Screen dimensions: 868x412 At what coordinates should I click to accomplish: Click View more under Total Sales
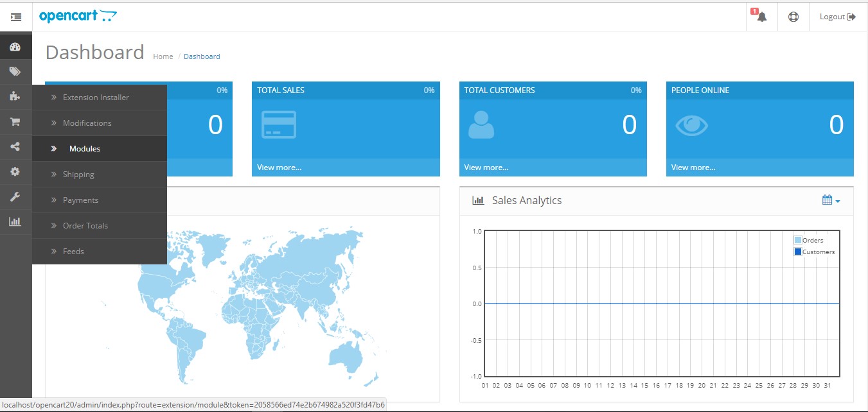(279, 167)
